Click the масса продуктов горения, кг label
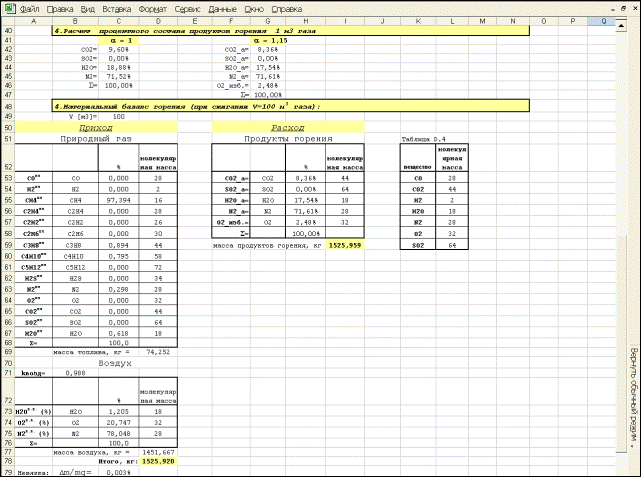641x477 pixels. 267,246
